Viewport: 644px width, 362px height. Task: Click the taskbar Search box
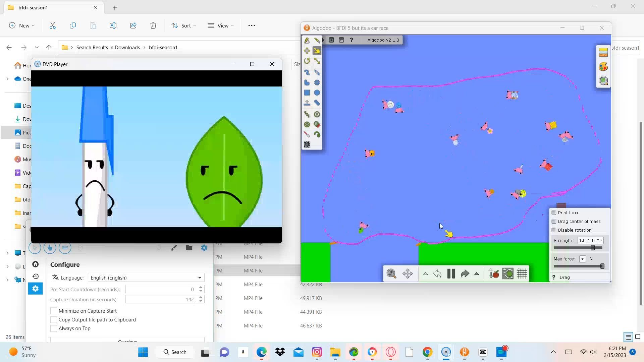coord(175,352)
